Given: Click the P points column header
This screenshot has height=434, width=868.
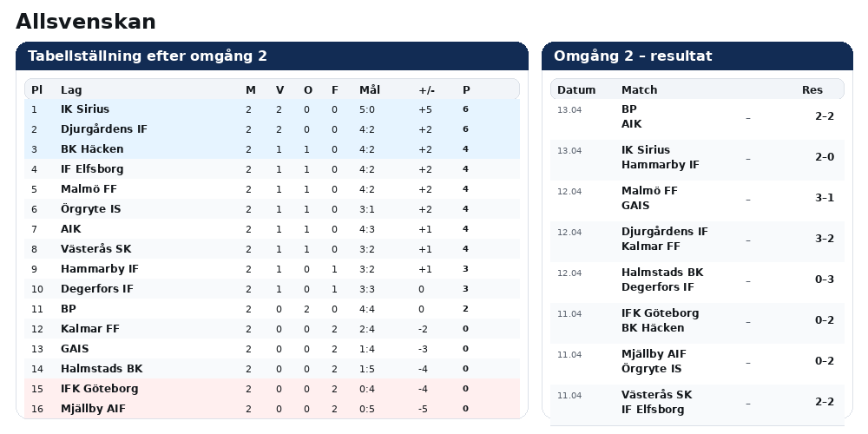Looking at the screenshot, I should 466,90.
